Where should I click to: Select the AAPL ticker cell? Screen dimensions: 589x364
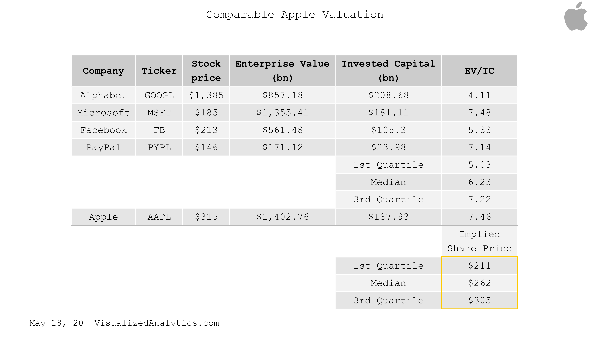[159, 217]
